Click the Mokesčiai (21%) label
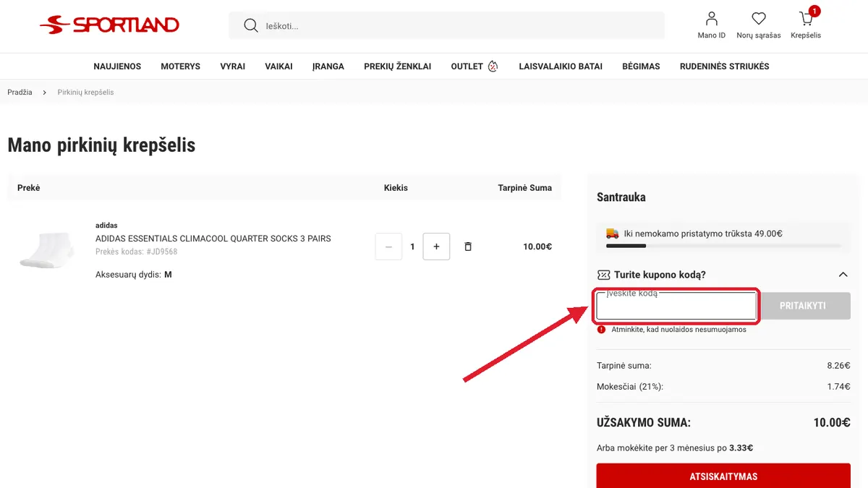 click(x=630, y=387)
